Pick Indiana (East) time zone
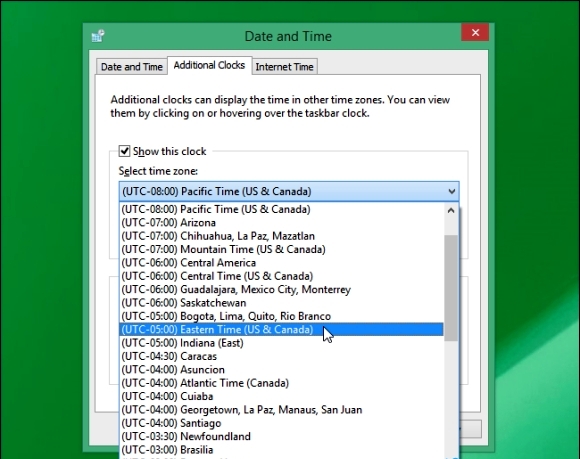The width and height of the screenshot is (580, 459). tap(281, 343)
